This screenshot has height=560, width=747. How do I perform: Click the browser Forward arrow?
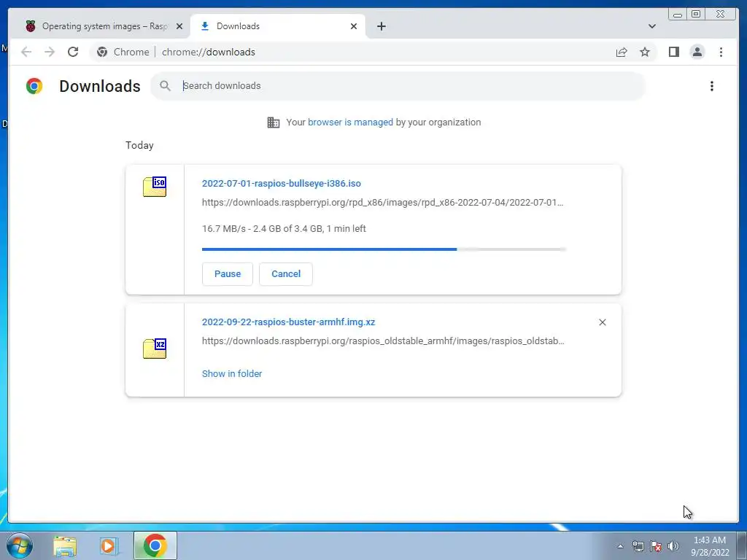click(x=50, y=52)
